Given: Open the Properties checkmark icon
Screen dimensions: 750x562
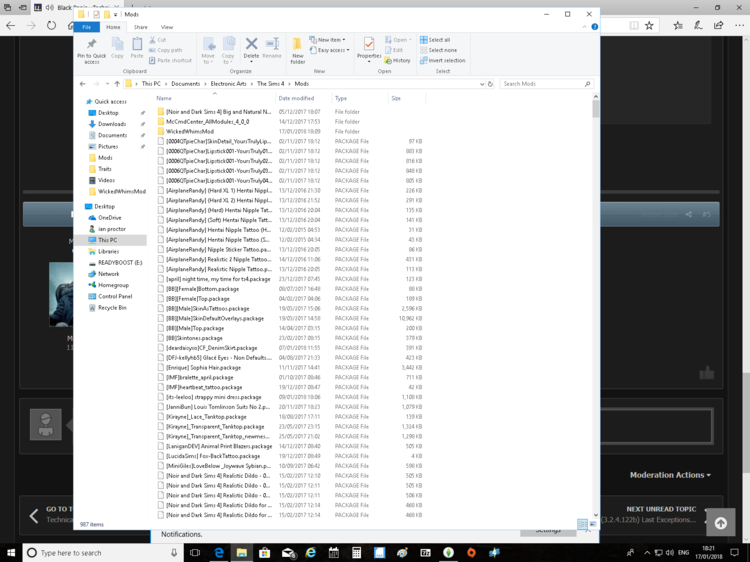Looking at the screenshot, I should [x=369, y=44].
